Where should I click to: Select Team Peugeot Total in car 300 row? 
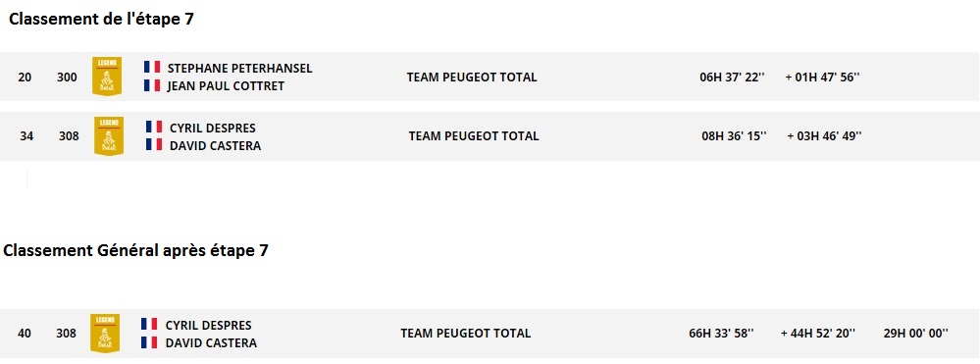472,78
